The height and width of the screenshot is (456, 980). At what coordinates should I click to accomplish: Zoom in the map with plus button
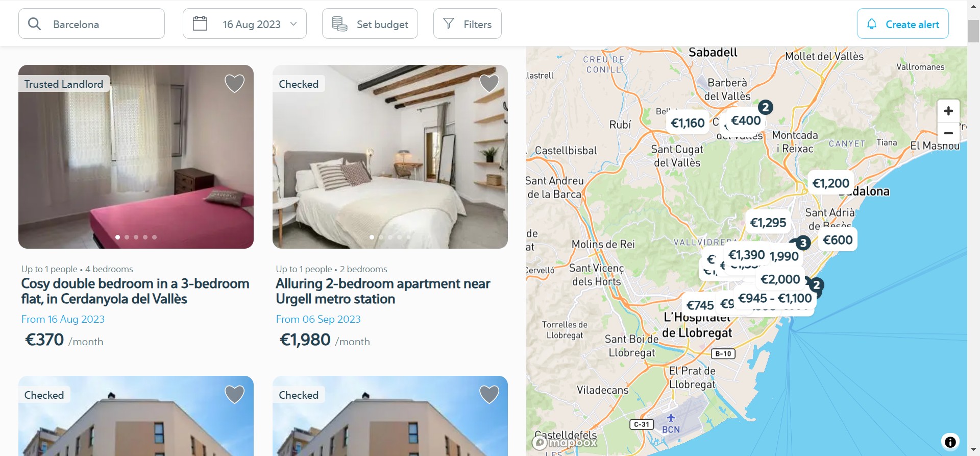948,111
